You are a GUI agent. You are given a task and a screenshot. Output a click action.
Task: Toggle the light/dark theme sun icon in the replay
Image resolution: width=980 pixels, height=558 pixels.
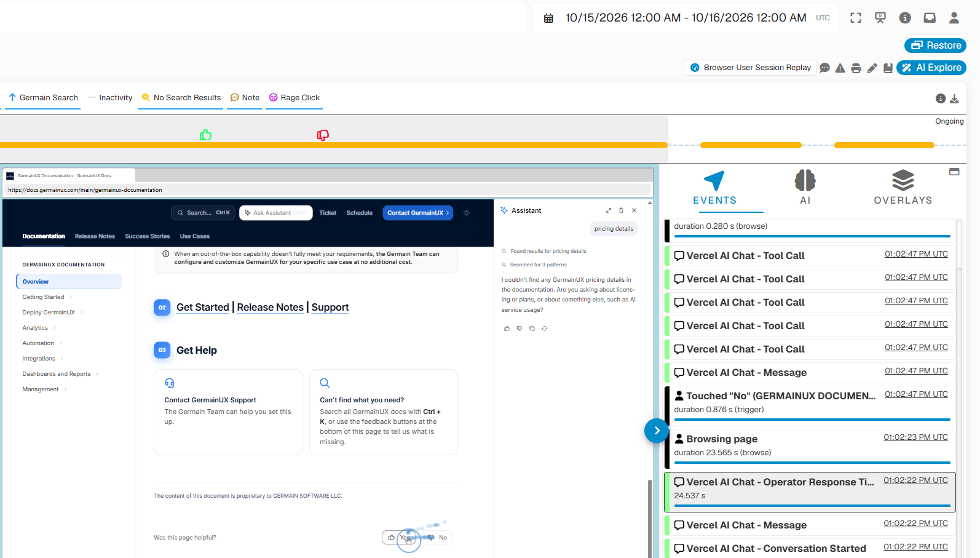(467, 213)
